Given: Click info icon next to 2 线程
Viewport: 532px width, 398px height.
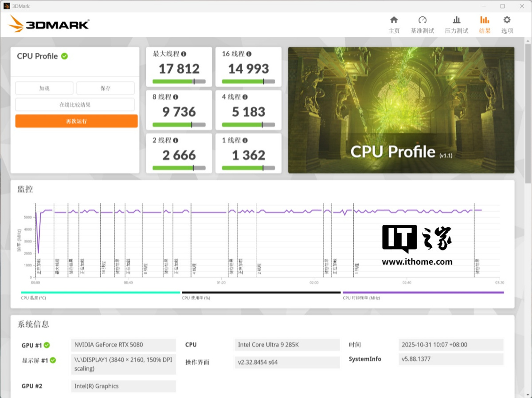Looking at the screenshot, I should pyautogui.click(x=176, y=140).
